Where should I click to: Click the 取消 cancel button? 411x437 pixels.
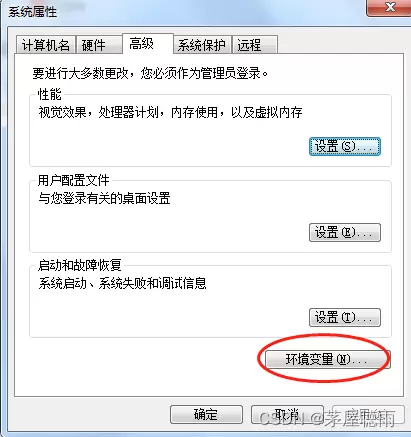pos(287,414)
